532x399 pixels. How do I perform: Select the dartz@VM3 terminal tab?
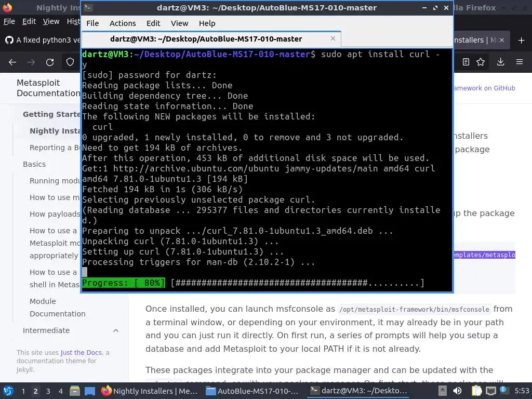[211, 39]
